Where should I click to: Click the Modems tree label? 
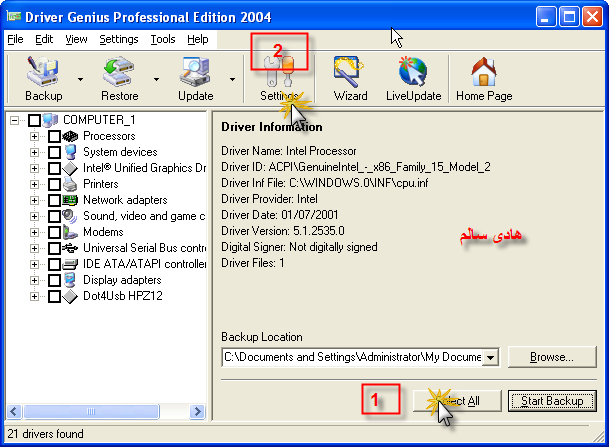pos(103,232)
